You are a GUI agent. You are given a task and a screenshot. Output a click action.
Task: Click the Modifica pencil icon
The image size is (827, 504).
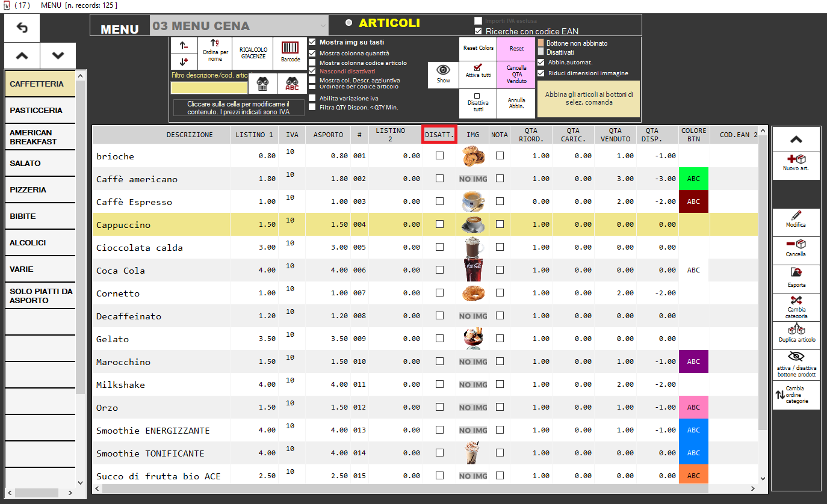(796, 215)
